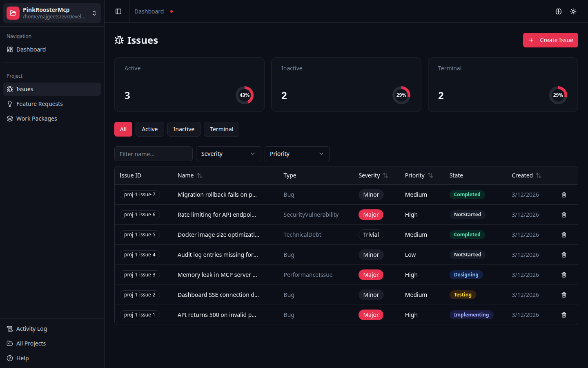This screenshot has width=588, height=368.
Task: Click the Create Issue button
Action: [550, 40]
